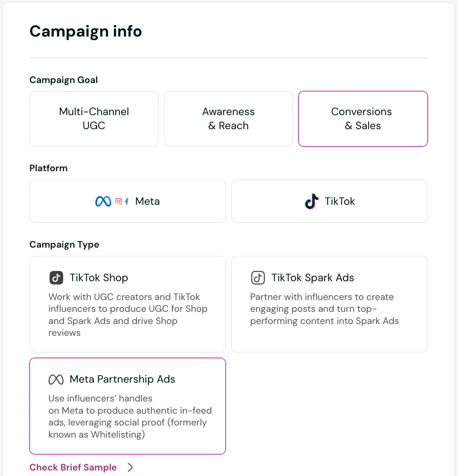Click the TikTok Shop icon
Image resolution: width=458 pixels, height=476 pixels.
coord(56,277)
